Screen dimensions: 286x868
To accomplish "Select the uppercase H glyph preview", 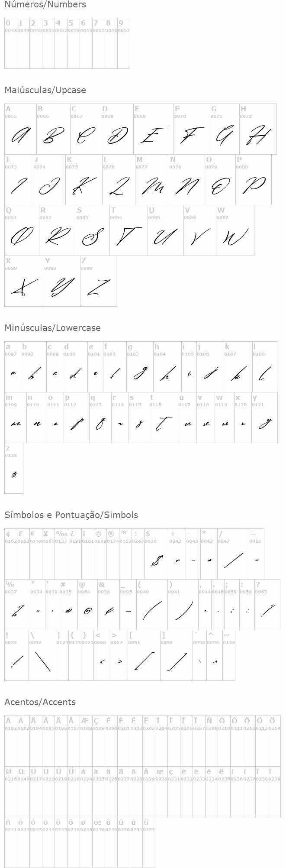I will tap(258, 135).
